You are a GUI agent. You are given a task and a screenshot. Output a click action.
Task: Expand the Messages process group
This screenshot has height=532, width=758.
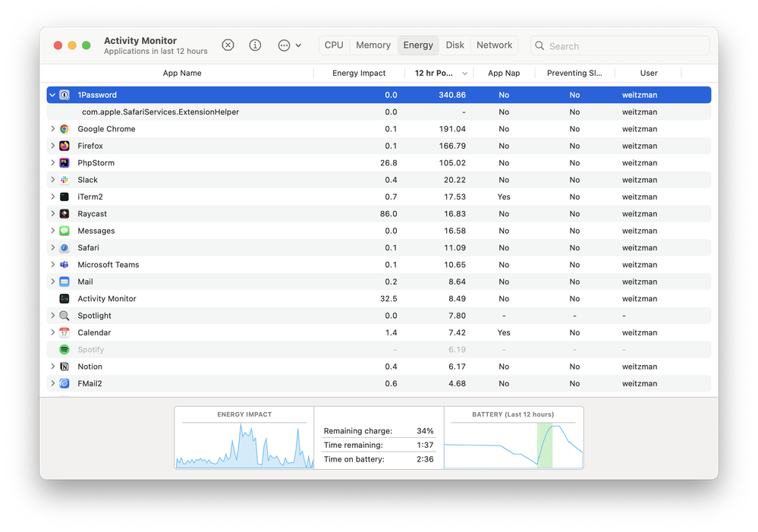click(x=52, y=231)
